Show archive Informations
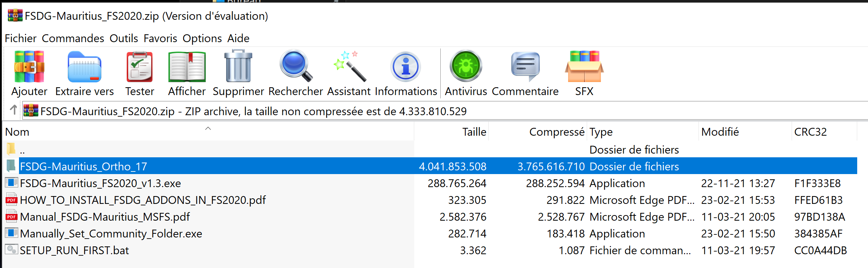The image size is (868, 268). 406,67
